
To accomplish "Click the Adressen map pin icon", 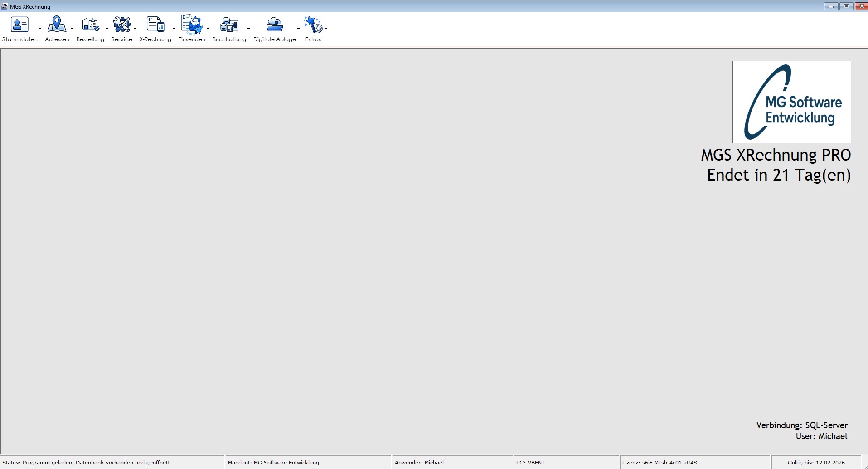I will click(x=57, y=24).
